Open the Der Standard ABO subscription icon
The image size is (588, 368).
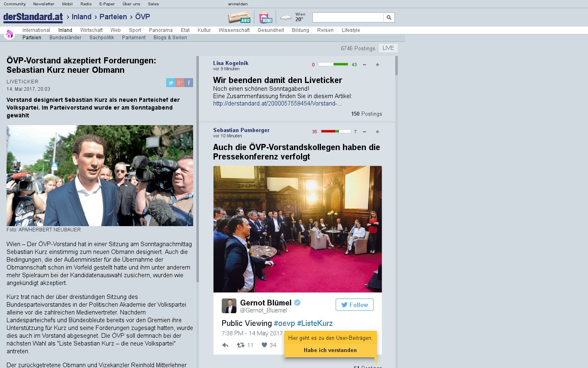(x=239, y=18)
